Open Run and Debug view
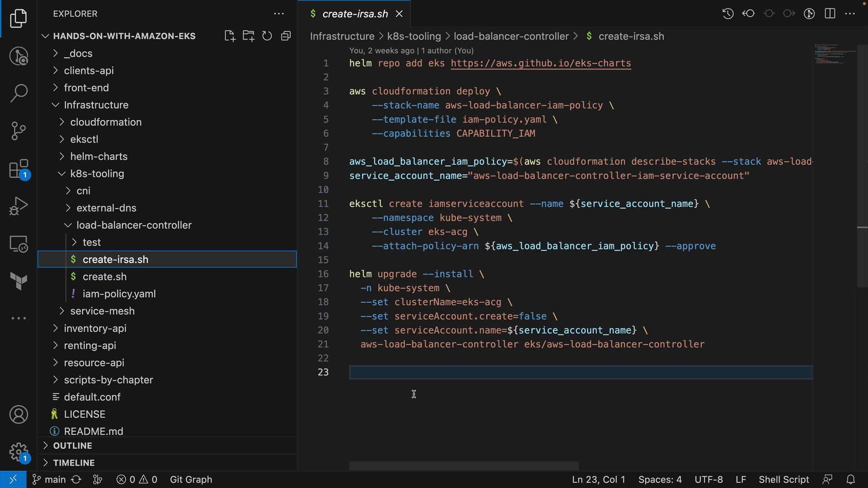Image resolution: width=868 pixels, height=488 pixels. point(19,206)
